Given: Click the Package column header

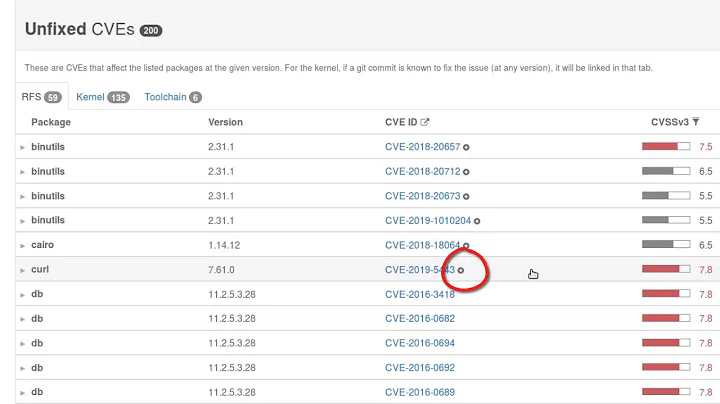Looking at the screenshot, I should [x=51, y=122].
